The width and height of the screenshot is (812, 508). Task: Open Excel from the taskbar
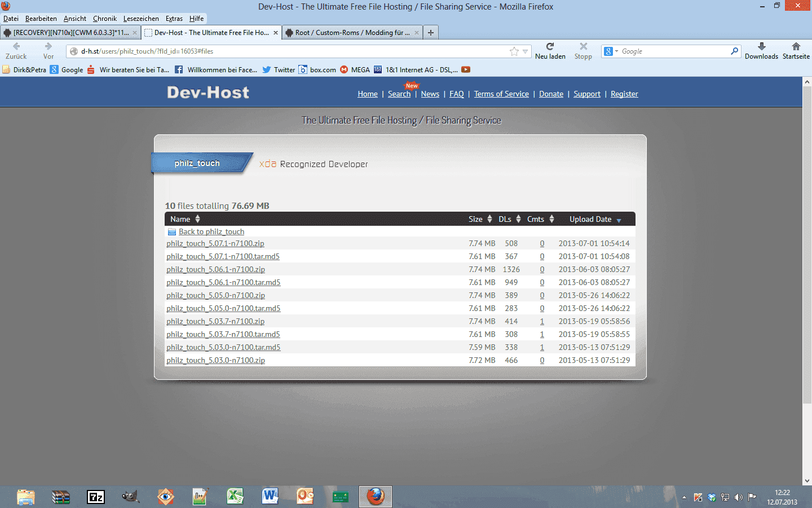(235, 497)
